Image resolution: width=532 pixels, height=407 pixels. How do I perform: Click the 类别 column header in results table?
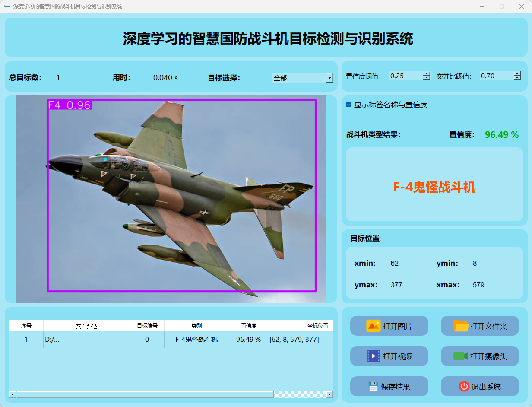tap(196, 326)
